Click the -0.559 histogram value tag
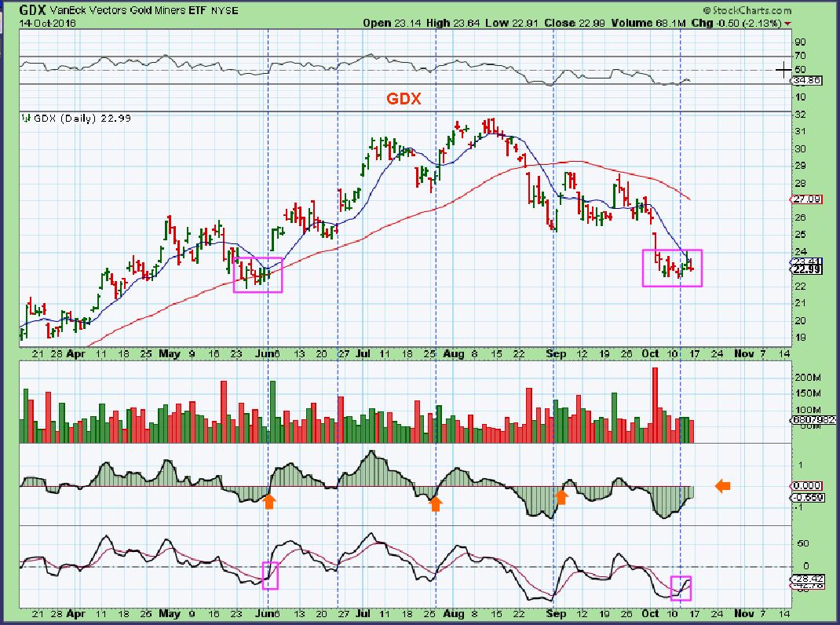This screenshot has width=840, height=625. tap(807, 498)
